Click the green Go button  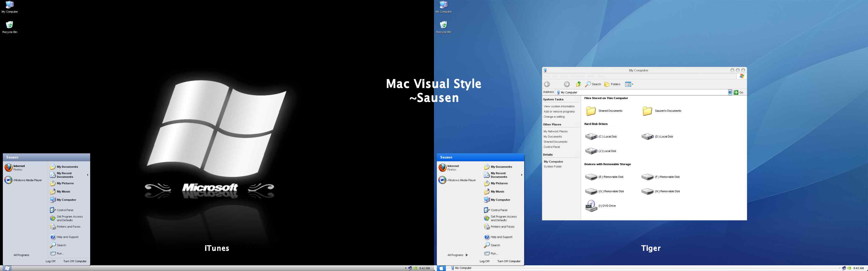[739, 92]
